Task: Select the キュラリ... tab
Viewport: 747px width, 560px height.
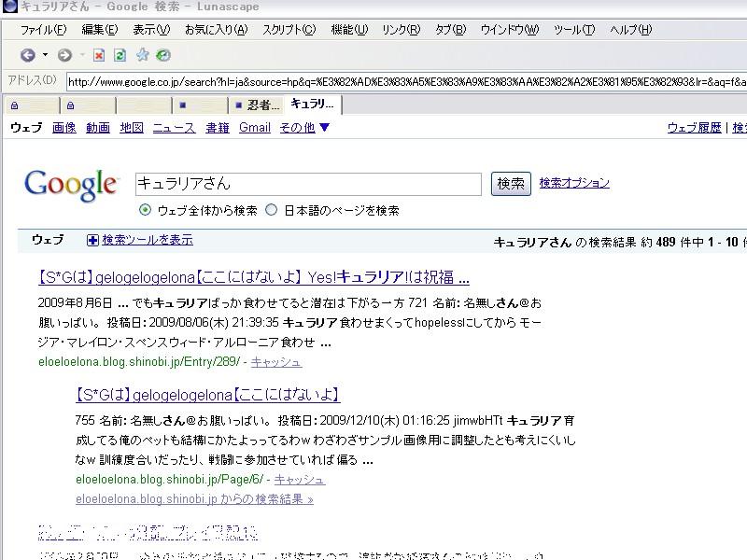Action: click(313, 105)
